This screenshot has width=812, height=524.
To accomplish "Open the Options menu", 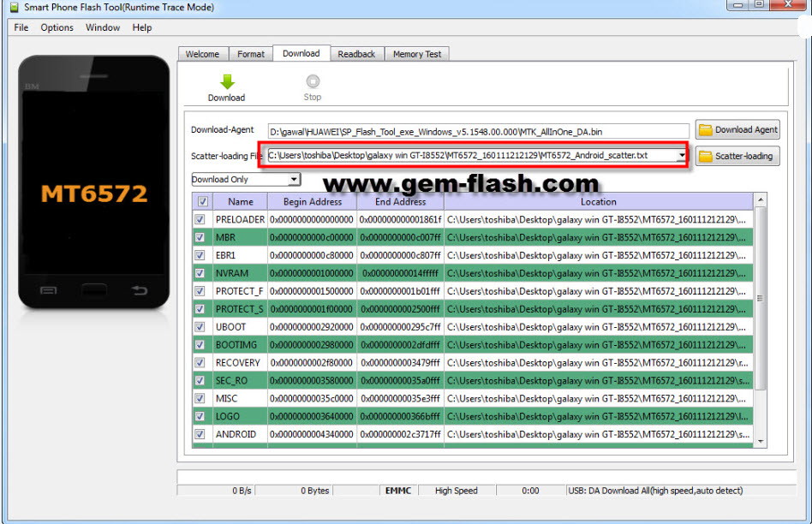I will [57, 27].
